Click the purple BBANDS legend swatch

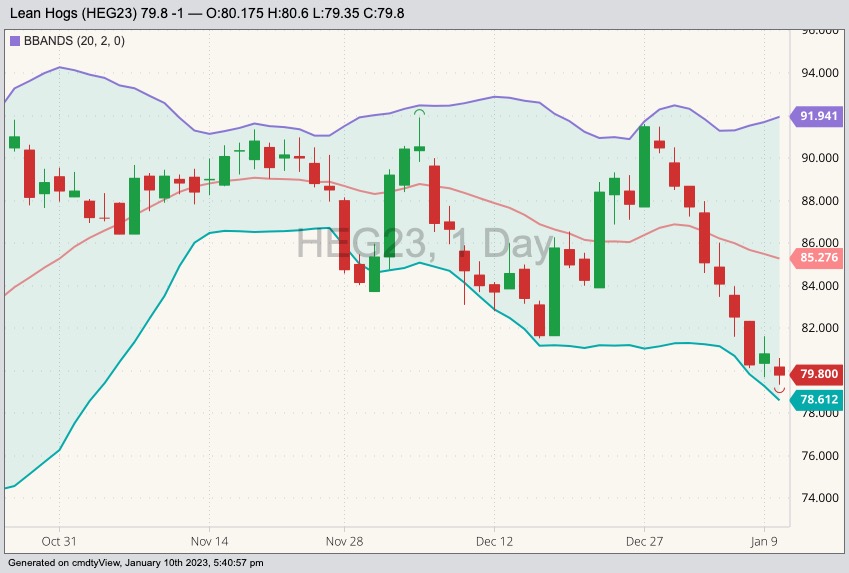pos(15,41)
